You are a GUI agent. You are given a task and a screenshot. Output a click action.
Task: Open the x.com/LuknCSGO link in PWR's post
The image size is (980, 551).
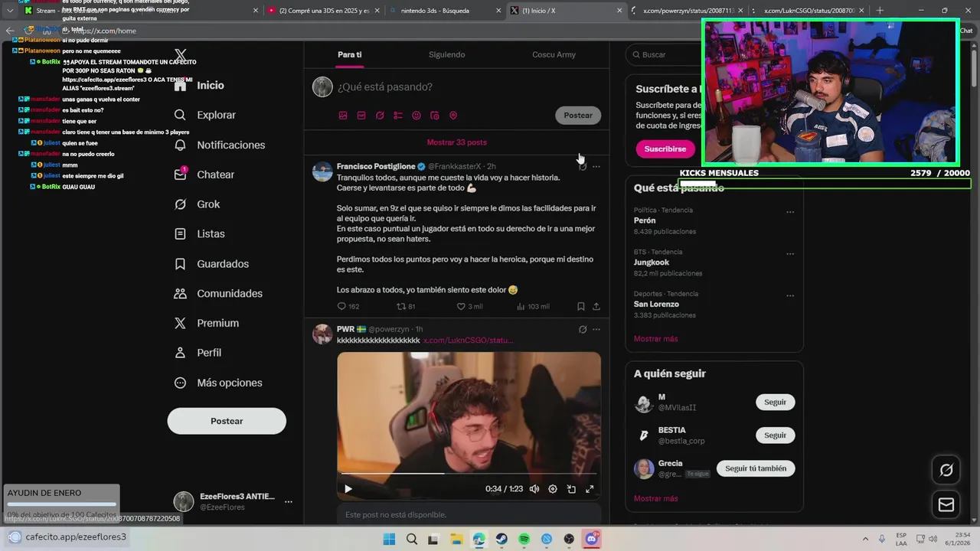(x=468, y=340)
